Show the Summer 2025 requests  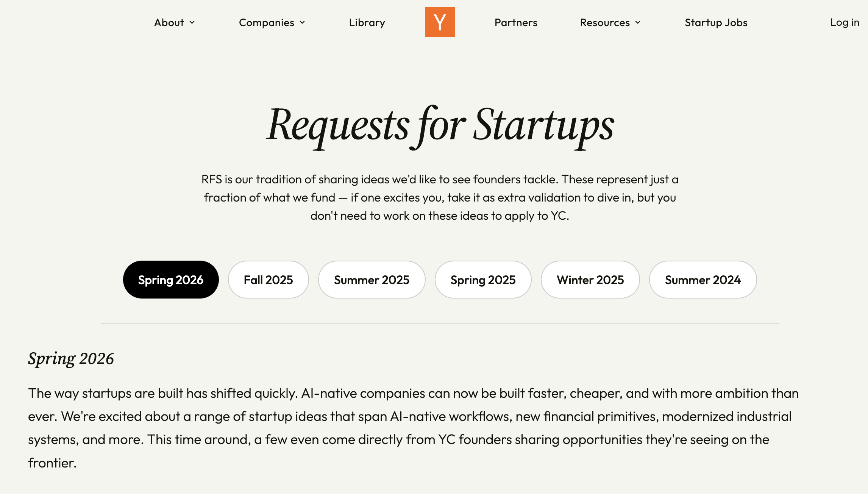tap(372, 280)
